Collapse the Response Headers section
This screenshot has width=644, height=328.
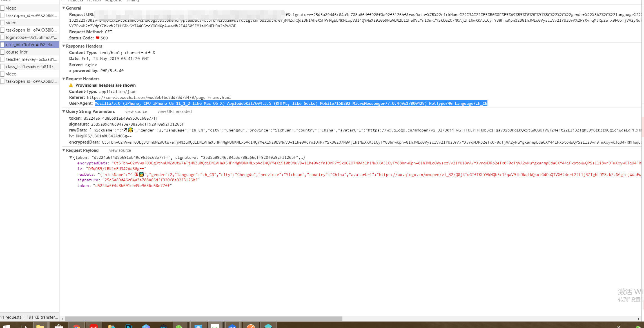(x=64, y=46)
